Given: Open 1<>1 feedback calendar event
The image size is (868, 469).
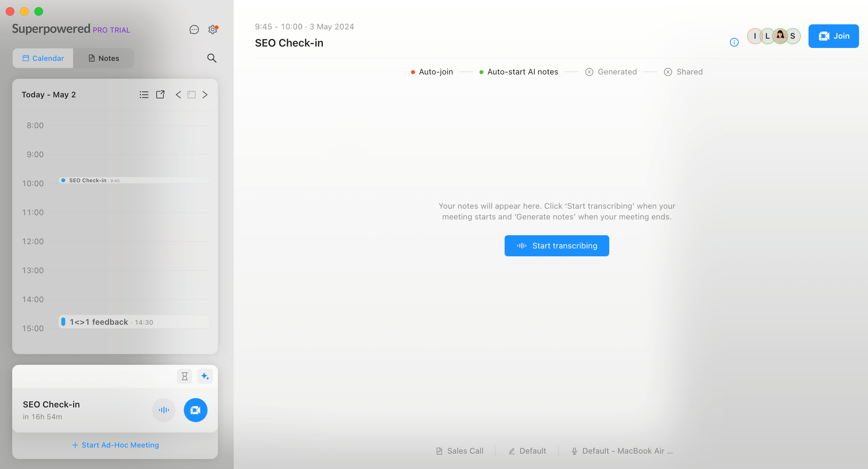Looking at the screenshot, I should [134, 322].
